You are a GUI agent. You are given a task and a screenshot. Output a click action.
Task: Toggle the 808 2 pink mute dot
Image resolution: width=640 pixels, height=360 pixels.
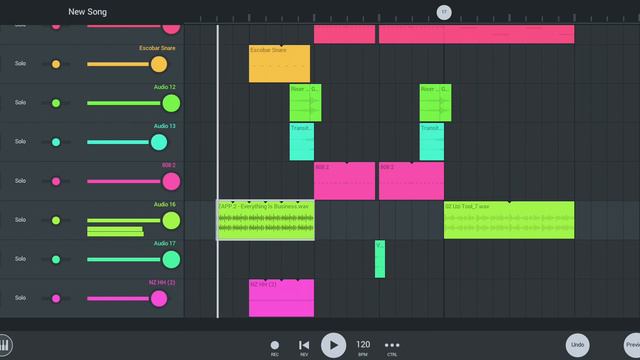pos(56,181)
